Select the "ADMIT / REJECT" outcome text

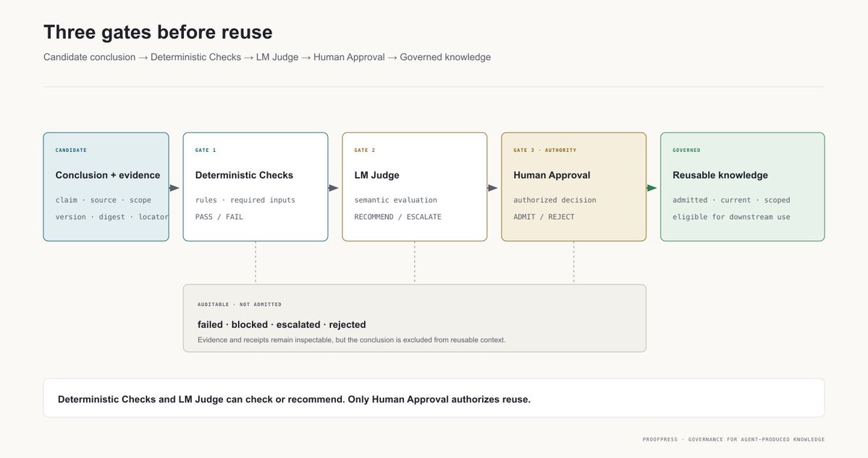click(544, 217)
